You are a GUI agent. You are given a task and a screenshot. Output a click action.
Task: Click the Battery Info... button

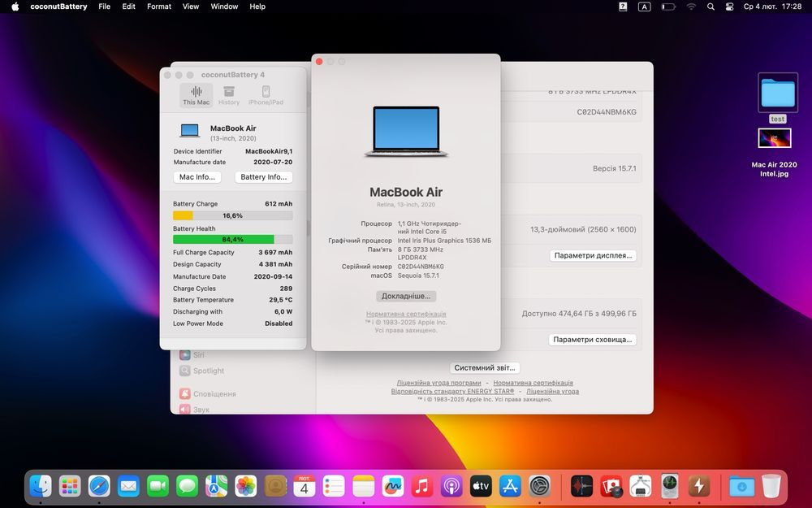pos(264,176)
